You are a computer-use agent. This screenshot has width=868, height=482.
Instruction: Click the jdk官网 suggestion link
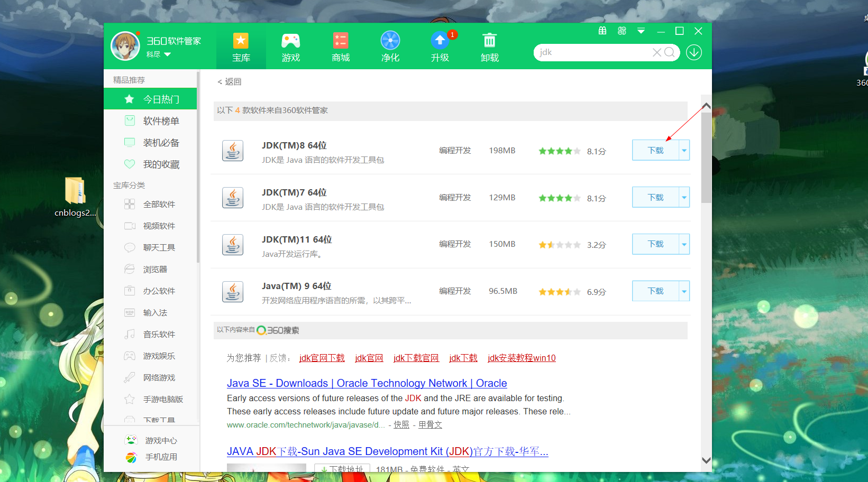click(369, 358)
